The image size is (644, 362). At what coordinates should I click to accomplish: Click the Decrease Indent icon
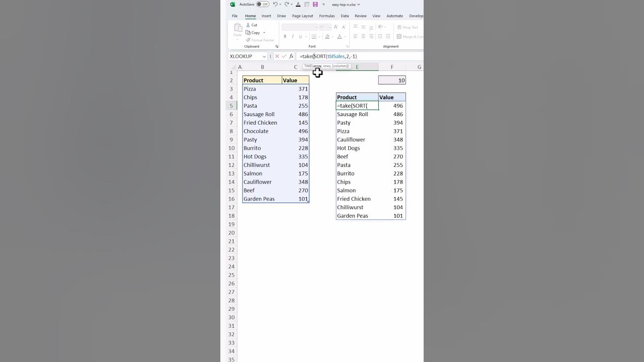380,37
